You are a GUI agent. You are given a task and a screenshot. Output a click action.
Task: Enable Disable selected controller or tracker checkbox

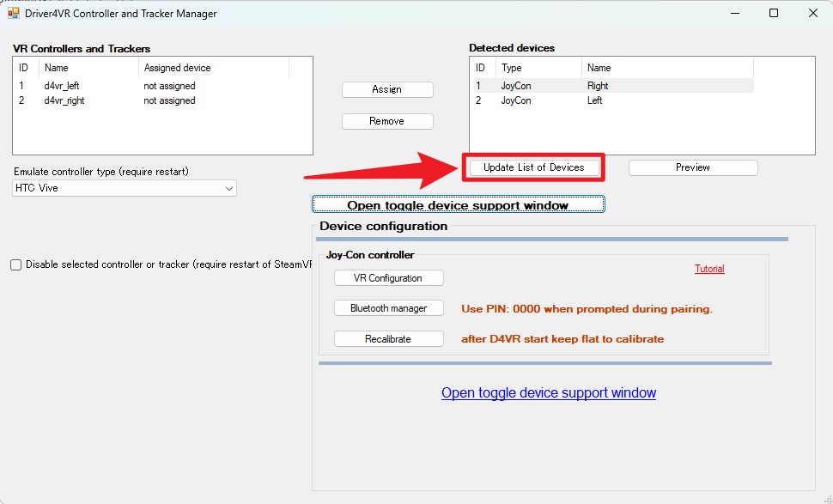(16, 265)
